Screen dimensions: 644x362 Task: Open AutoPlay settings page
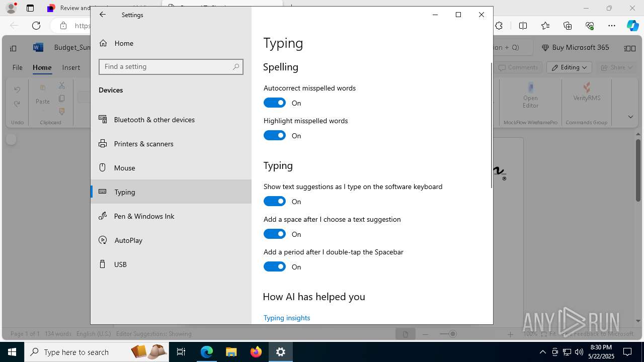tap(171, 240)
